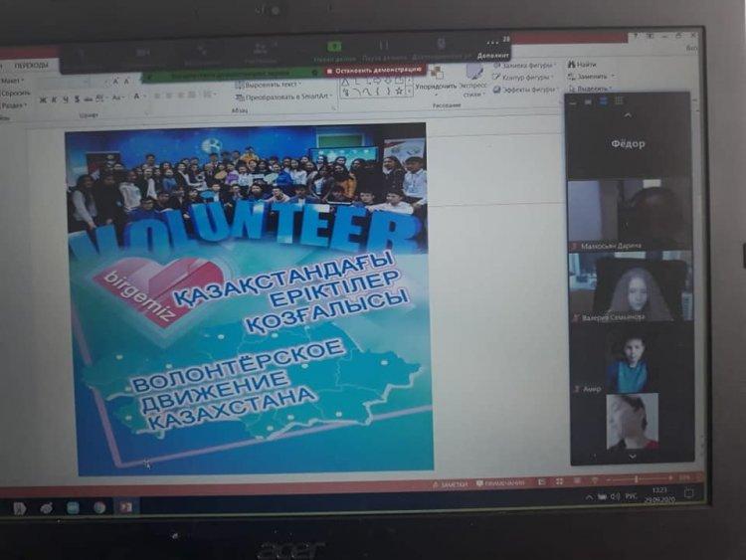Click the zoom in plus button
Viewport: 746px width, 560px height.
[x=670, y=477]
